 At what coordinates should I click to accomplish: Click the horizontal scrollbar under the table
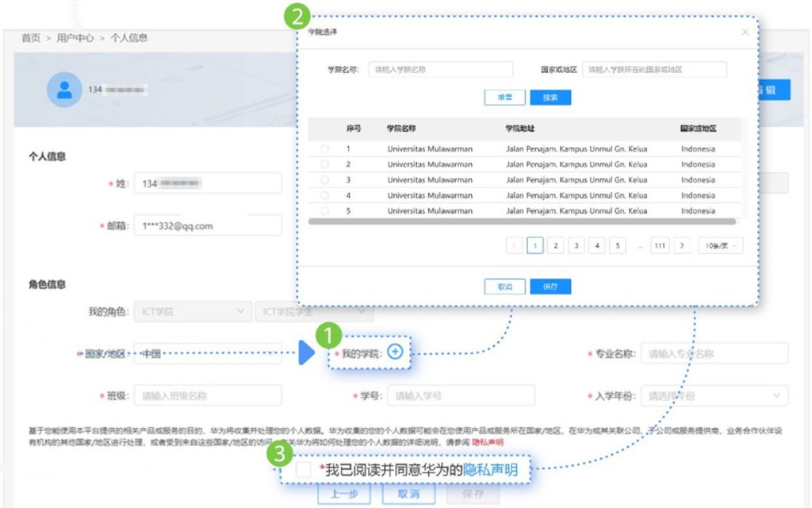tap(523, 221)
